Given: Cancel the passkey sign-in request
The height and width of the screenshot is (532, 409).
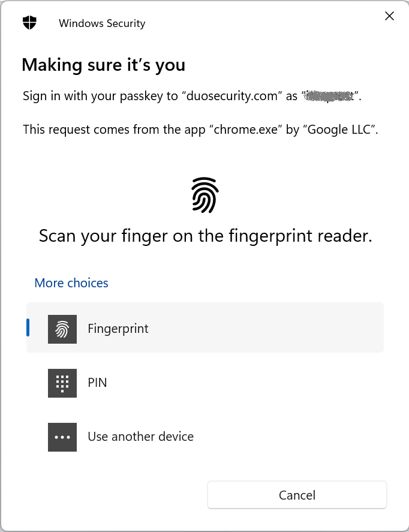Looking at the screenshot, I should pos(297,495).
